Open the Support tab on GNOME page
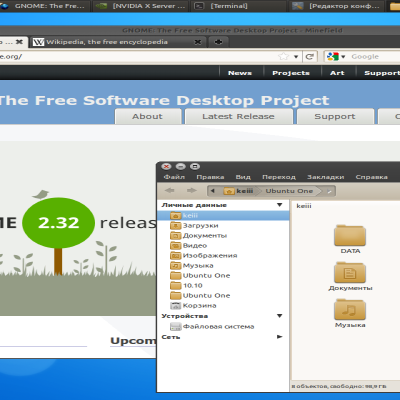 tap(335, 116)
